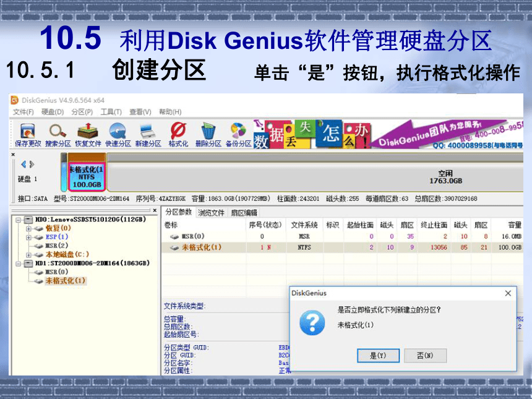This screenshot has height=399, width=532.
Task: Select 恢复(0) partition in tree
Action: (58, 228)
